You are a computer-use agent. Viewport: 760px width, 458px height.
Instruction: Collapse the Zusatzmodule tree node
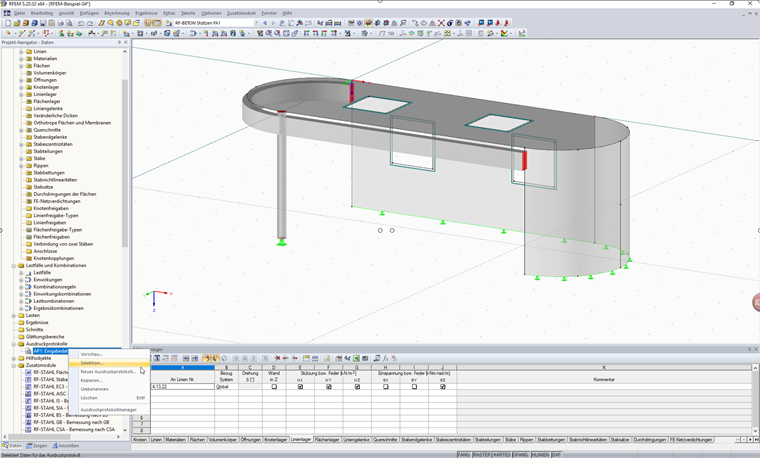click(14, 365)
